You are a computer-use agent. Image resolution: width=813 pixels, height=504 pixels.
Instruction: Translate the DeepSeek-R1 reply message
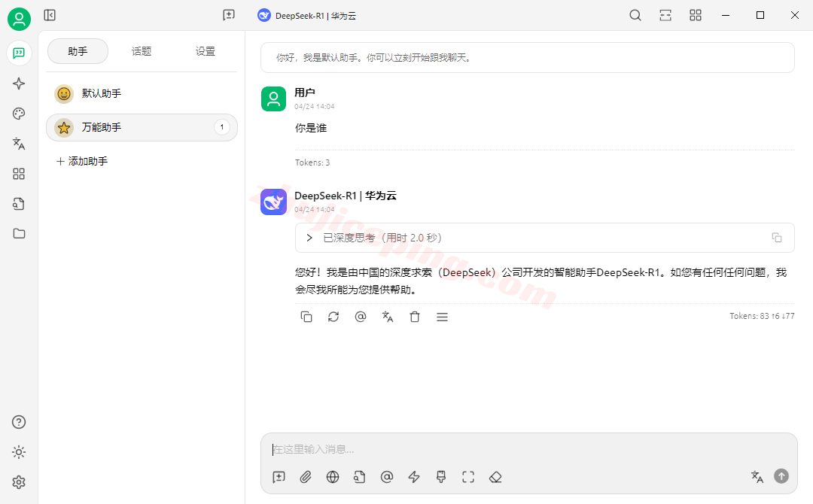[388, 317]
